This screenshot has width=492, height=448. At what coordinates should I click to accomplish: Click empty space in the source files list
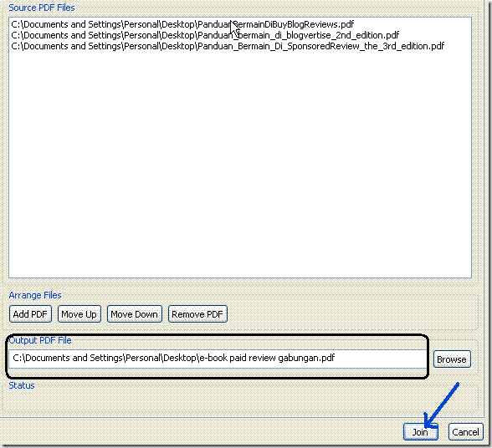(240, 163)
